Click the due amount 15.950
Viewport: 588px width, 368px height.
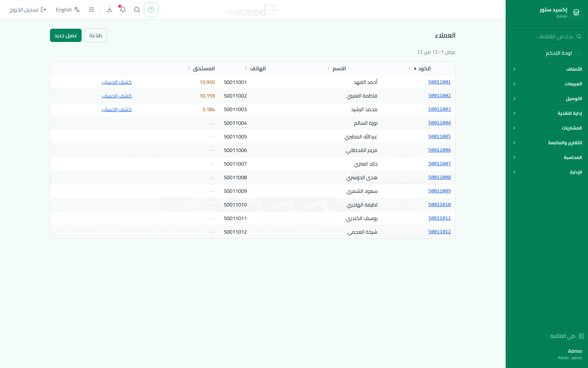tap(207, 82)
